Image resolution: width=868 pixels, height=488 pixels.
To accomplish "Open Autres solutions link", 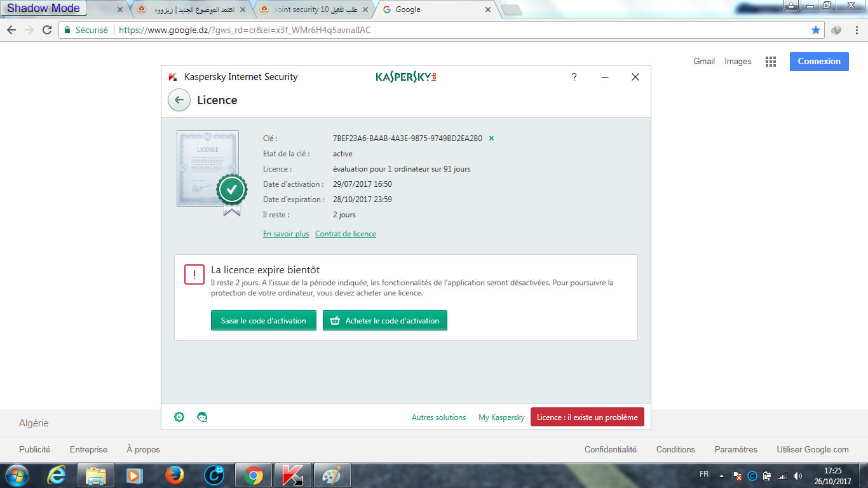I will pos(438,417).
